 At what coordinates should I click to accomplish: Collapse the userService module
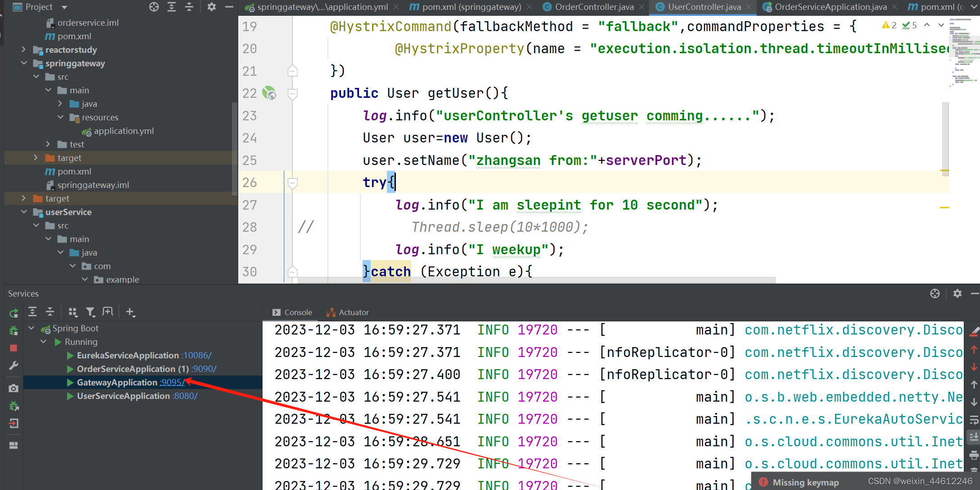tap(24, 212)
